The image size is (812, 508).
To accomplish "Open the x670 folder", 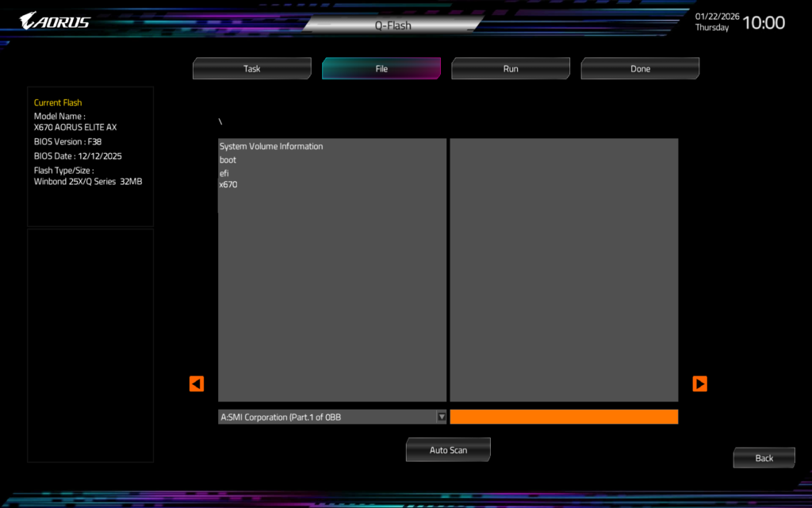I will [228, 185].
